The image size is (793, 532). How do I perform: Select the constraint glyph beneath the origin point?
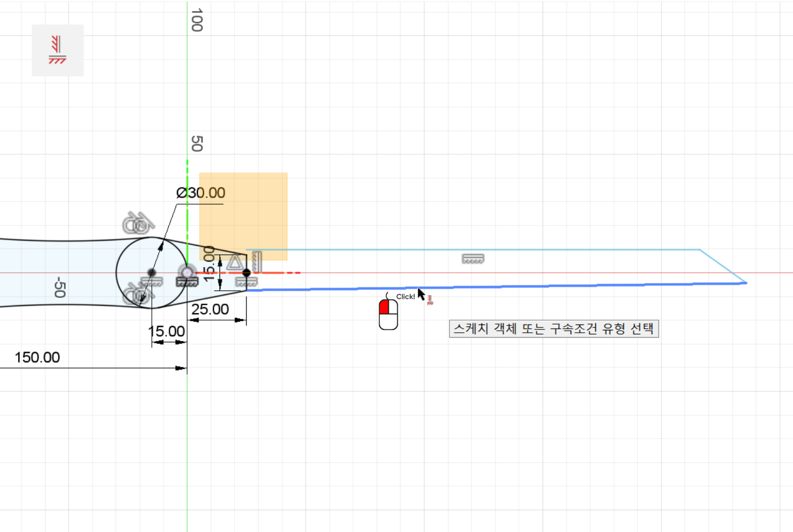(x=187, y=281)
